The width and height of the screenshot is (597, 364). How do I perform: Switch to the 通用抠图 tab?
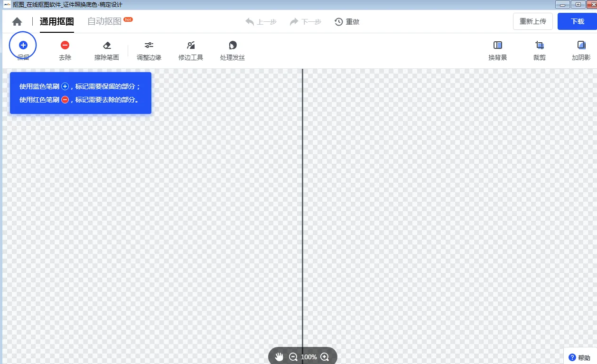click(57, 22)
